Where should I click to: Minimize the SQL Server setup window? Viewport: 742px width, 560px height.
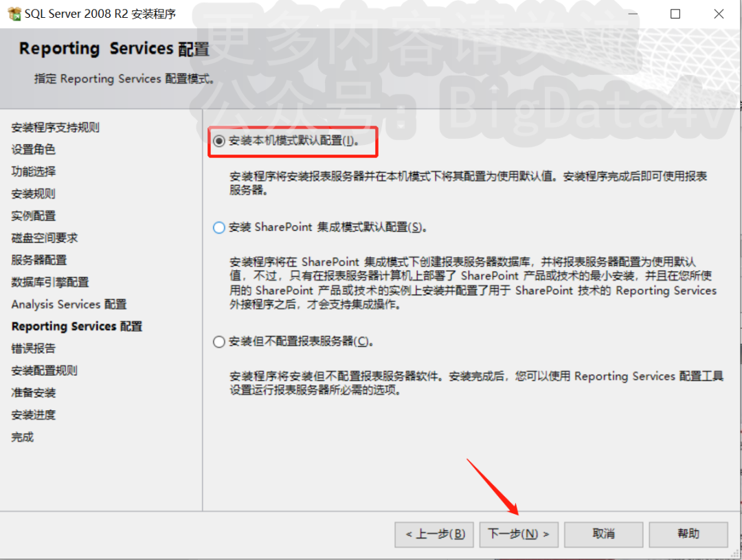point(633,14)
